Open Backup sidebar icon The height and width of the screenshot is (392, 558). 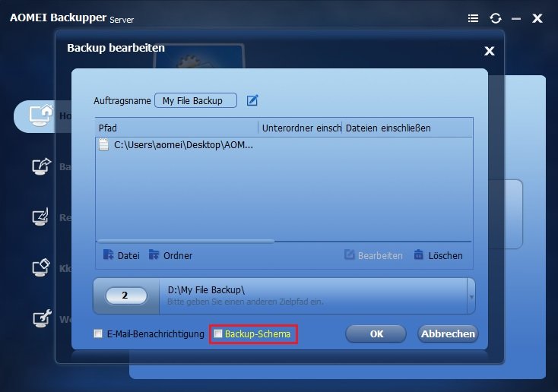click(41, 166)
